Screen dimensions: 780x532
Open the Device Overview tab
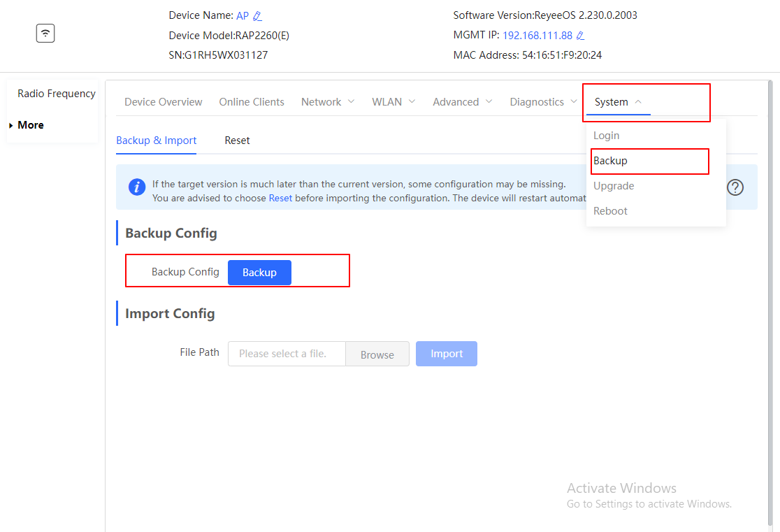point(163,102)
